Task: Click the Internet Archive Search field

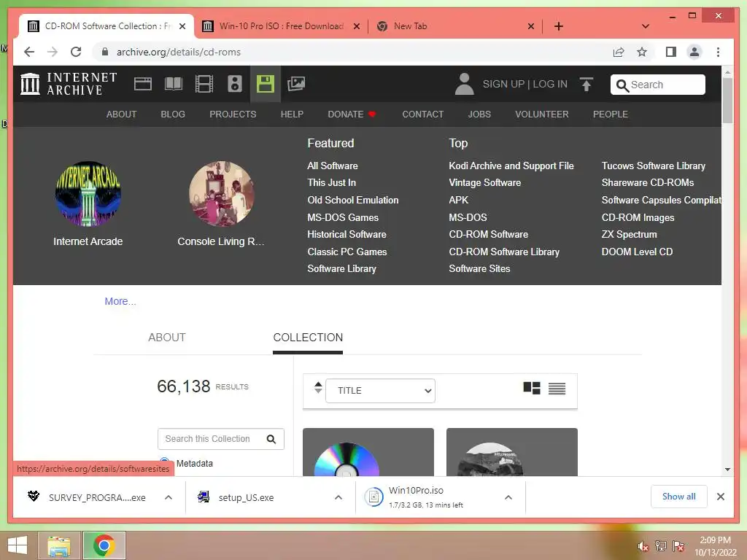Action: pyautogui.click(x=657, y=85)
